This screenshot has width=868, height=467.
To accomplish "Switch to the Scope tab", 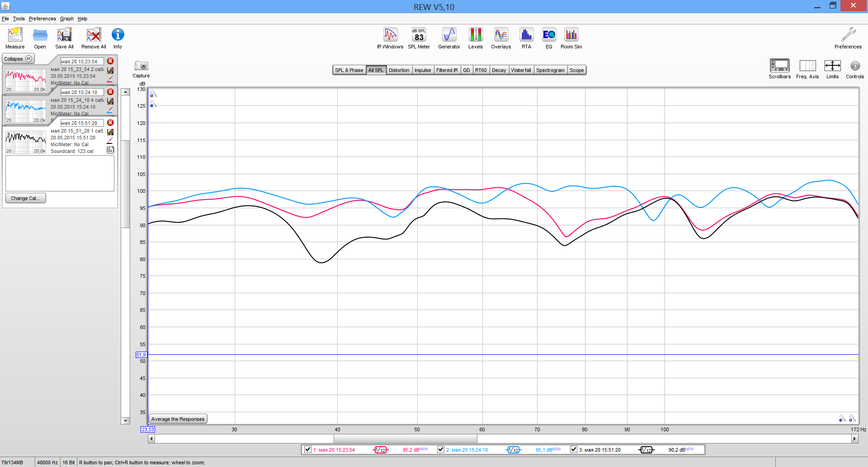I will [x=577, y=70].
